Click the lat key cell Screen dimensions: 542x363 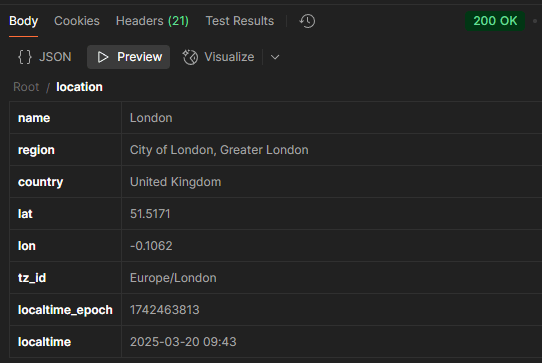65,214
